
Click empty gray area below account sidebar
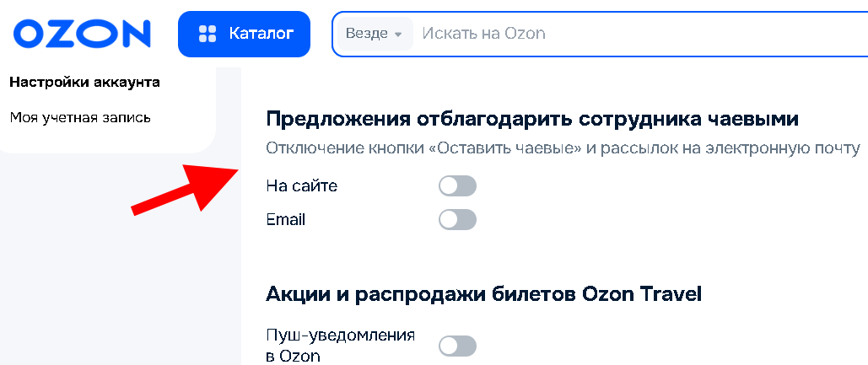click(110, 270)
